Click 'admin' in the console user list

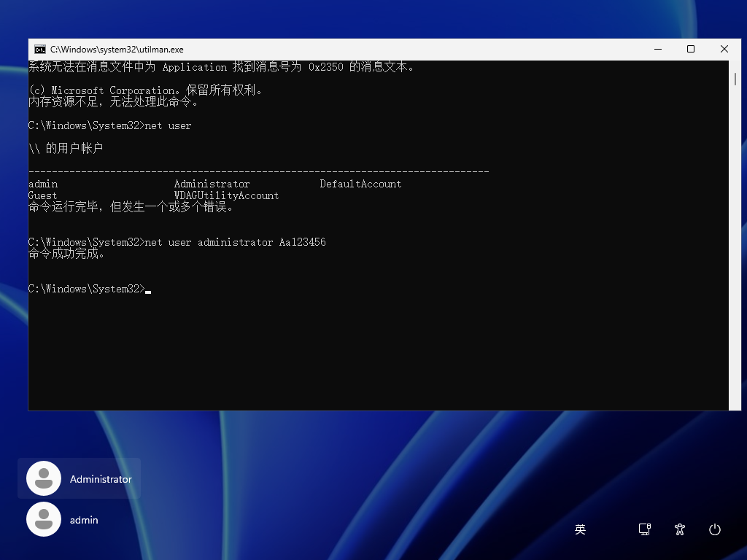pyautogui.click(x=43, y=184)
